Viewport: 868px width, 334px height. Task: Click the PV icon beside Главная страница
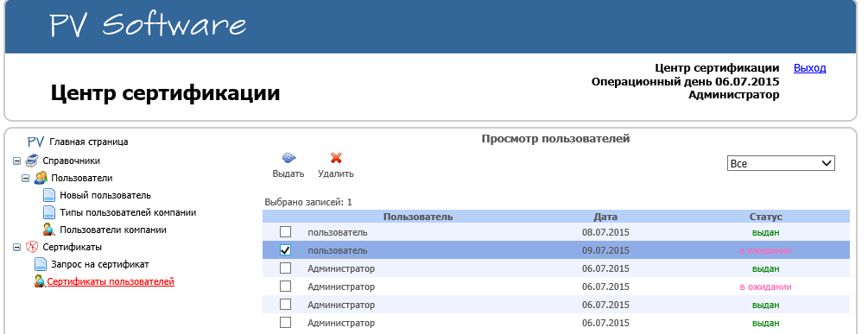coord(35,142)
